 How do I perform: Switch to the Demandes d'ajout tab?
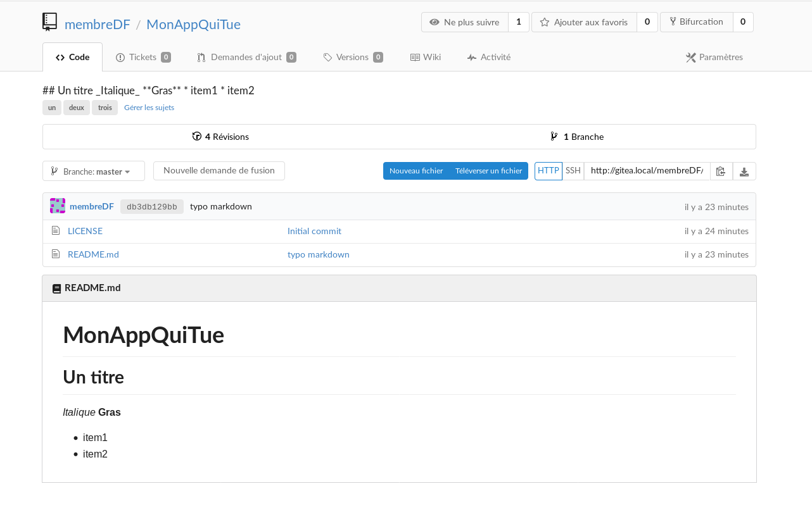[x=246, y=58]
